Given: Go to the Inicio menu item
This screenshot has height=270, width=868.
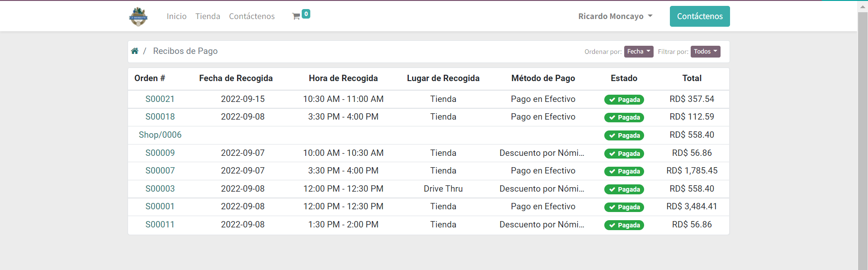Looking at the screenshot, I should (176, 16).
